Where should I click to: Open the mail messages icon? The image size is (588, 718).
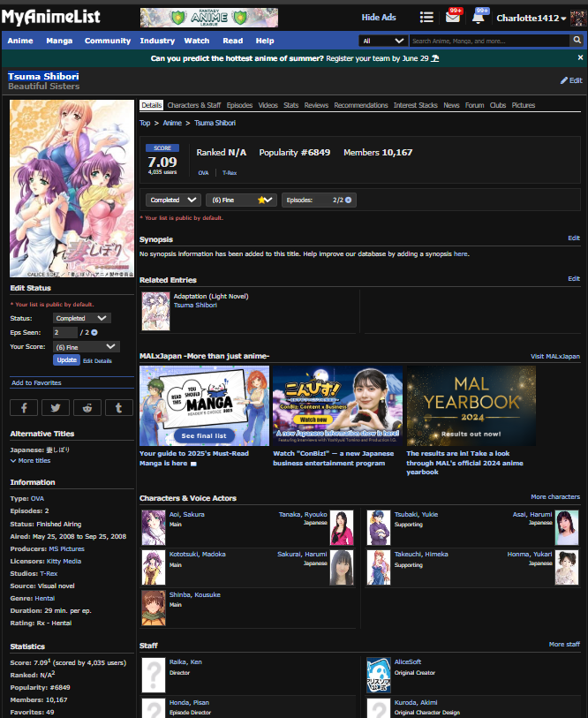point(452,18)
